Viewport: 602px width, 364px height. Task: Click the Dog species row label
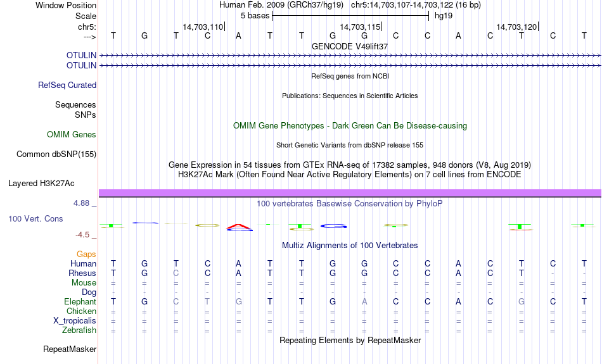(x=89, y=292)
